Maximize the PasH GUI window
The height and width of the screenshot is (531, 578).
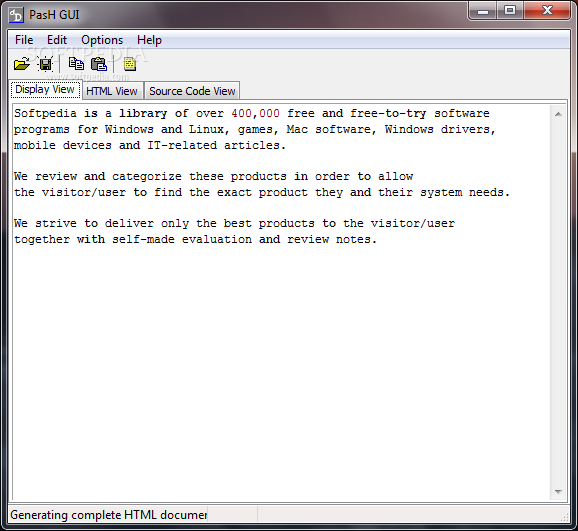(x=510, y=11)
